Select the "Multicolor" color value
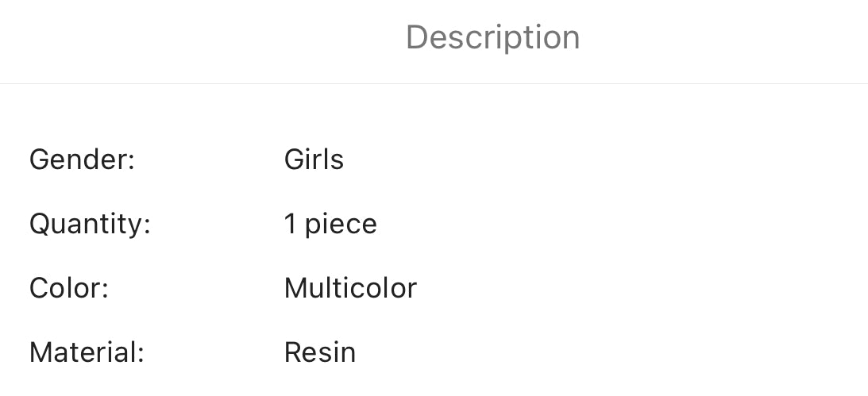Viewport: 868px width, 396px height. (350, 287)
